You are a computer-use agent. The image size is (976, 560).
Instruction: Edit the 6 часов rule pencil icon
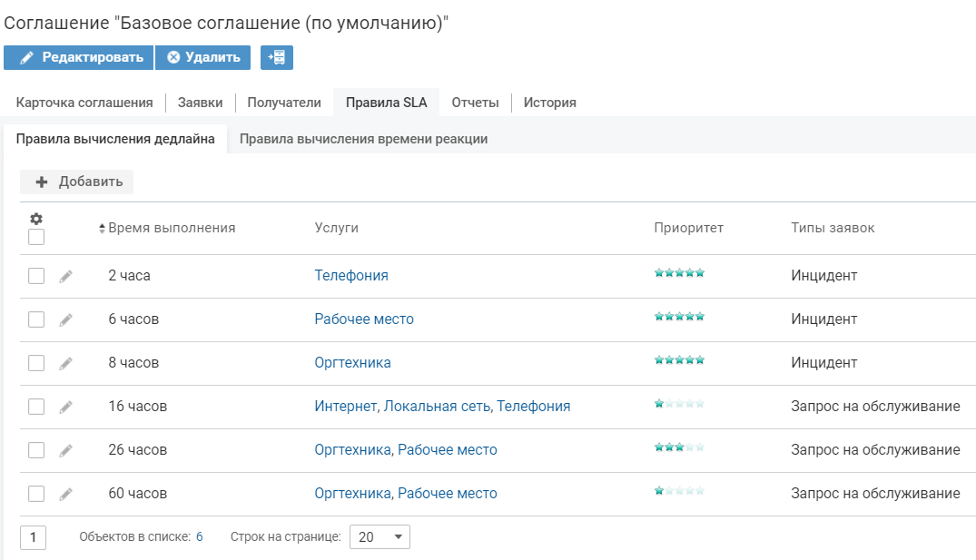pos(65,319)
